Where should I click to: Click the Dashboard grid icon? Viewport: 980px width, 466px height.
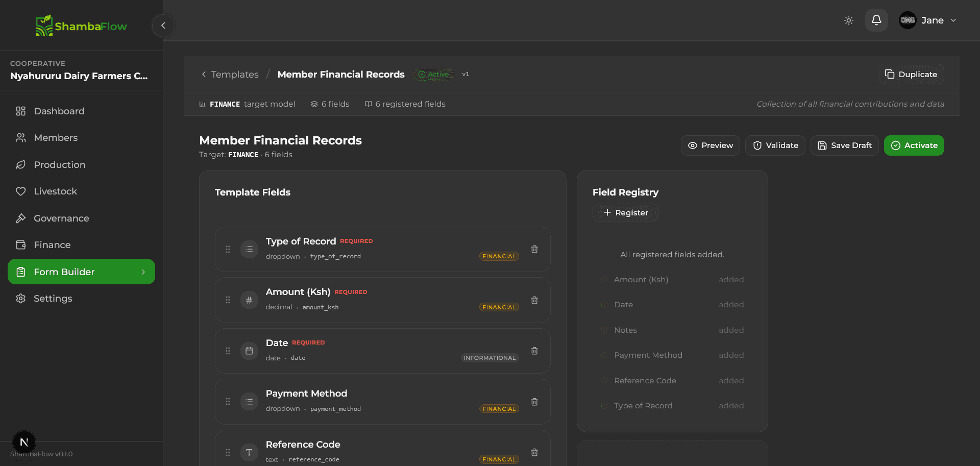(x=21, y=111)
